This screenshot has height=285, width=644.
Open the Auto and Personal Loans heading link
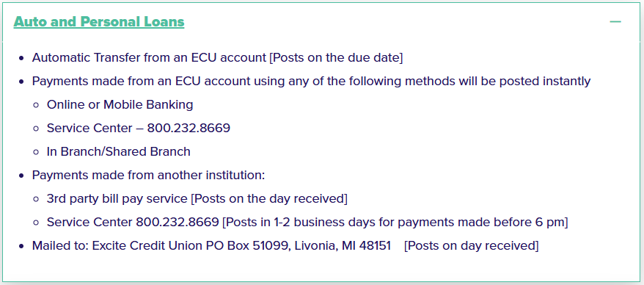click(99, 22)
